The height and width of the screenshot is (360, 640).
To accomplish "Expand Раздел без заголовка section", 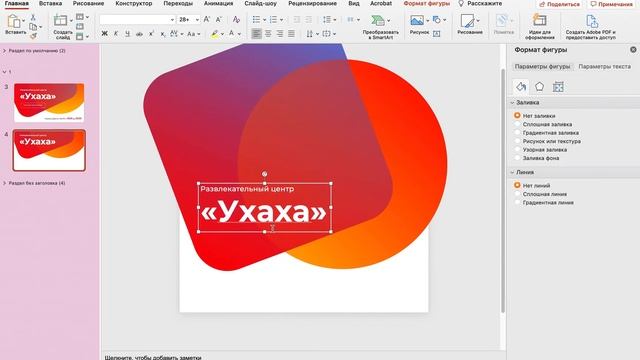I will [4, 183].
